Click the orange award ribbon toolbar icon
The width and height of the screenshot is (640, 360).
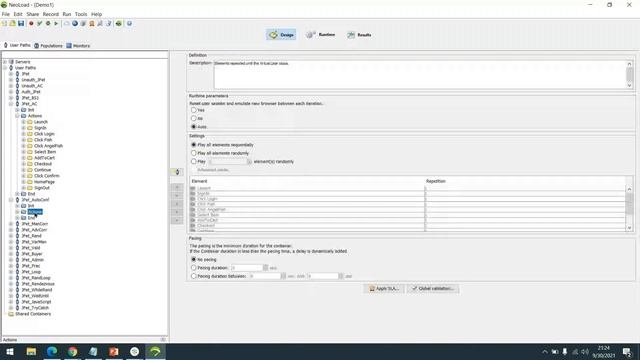click(x=92, y=24)
